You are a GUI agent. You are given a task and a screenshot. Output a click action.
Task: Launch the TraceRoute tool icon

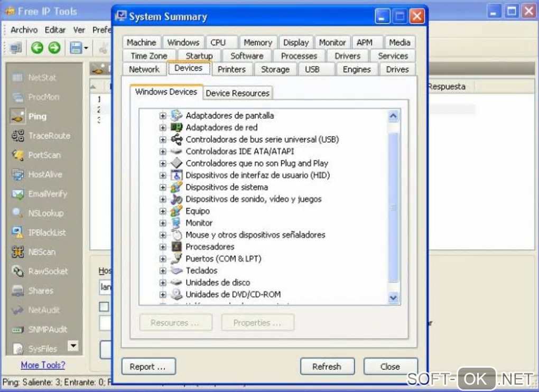(x=17, y=136)
